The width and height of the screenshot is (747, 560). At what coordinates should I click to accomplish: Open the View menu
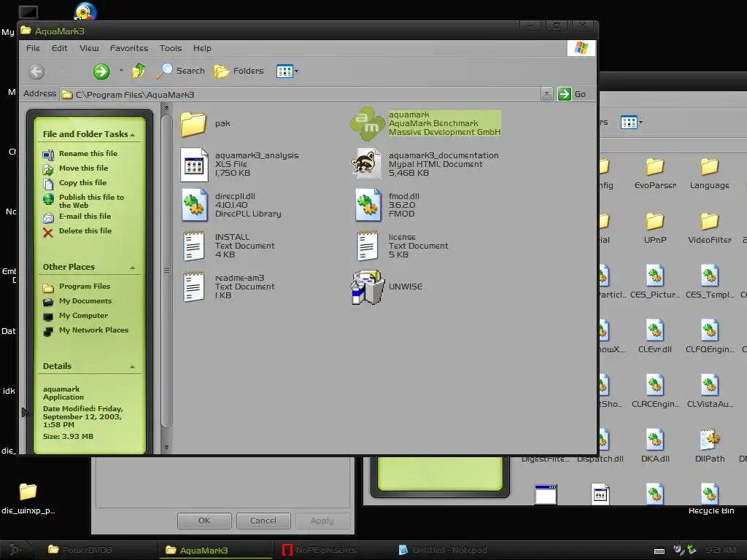[x=89, y=48]
